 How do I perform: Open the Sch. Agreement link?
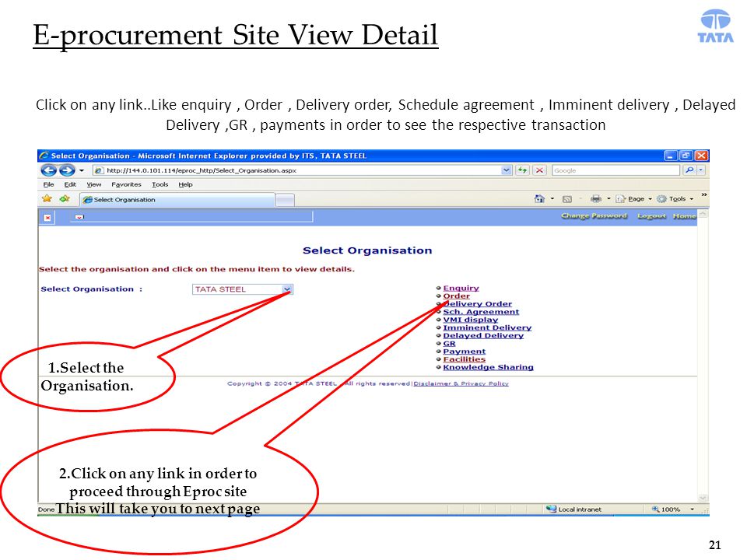coord(481,312)
